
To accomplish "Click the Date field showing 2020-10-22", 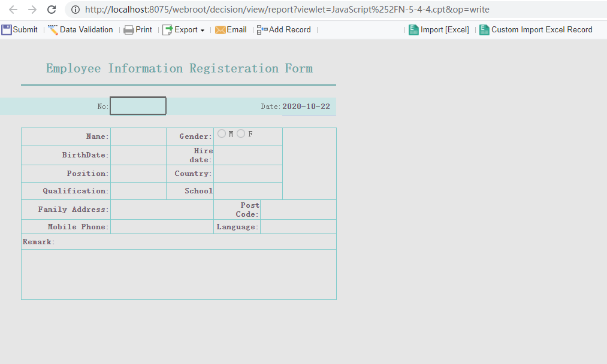I will pyautogui.click(x=309, y=107).
